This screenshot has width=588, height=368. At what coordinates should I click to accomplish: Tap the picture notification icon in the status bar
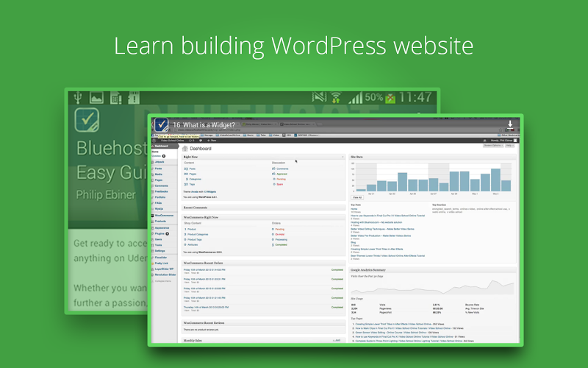pyautogui.click(x=96, y=98)
